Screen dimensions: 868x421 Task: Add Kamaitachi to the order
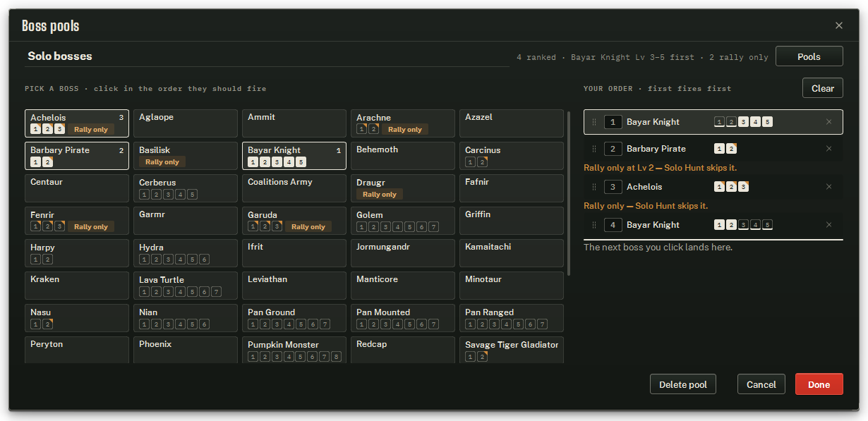512,253
